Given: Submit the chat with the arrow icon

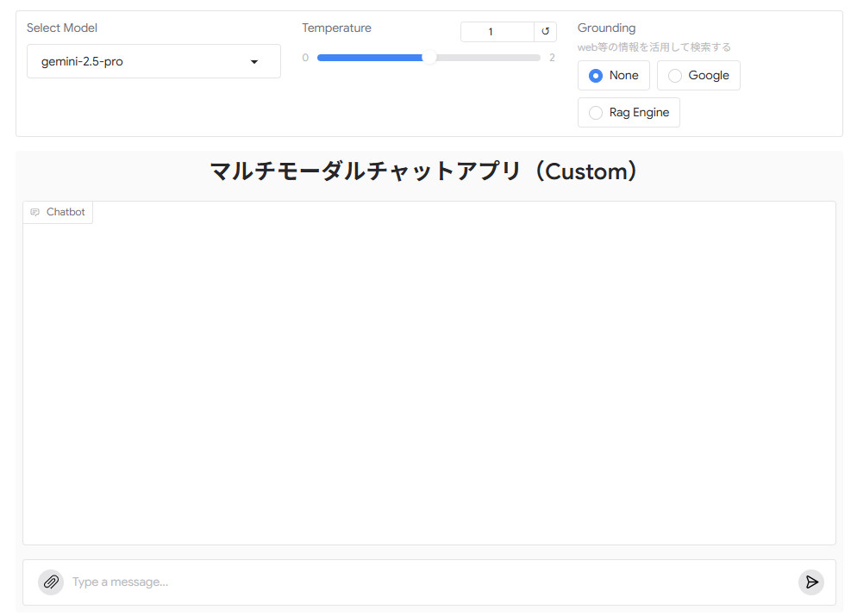Looking at the screenshot, I should click(x=810, y=582).
